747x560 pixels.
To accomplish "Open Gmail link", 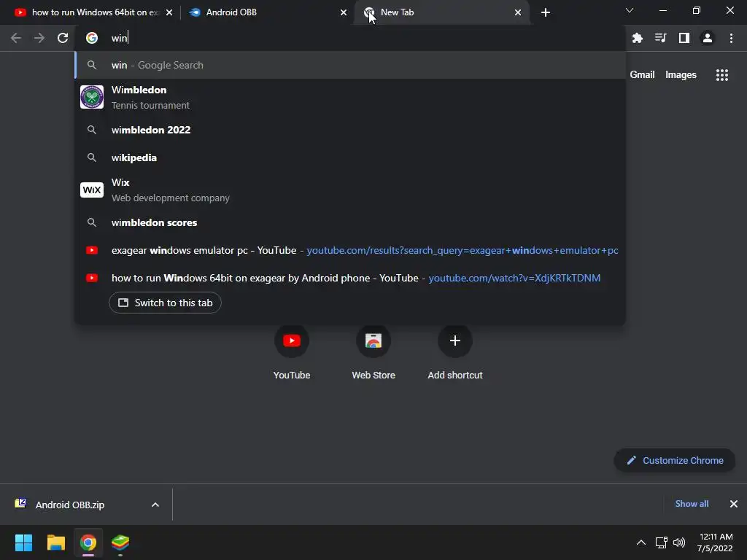I will coord(642,75).
